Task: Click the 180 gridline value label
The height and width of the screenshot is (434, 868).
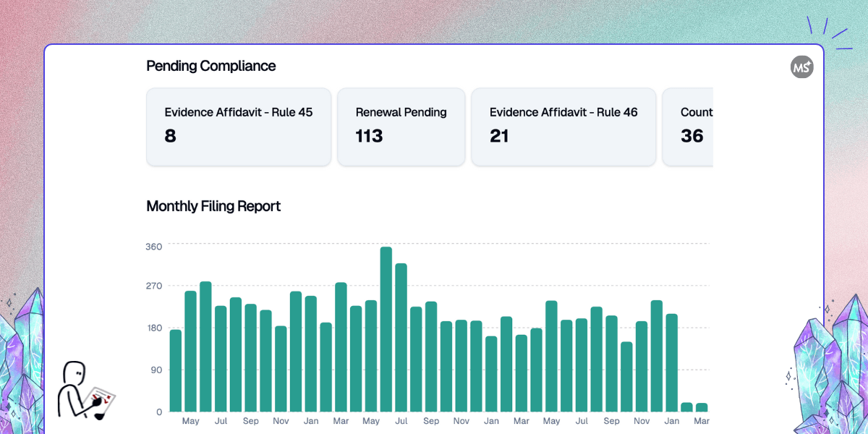Action: 155,328
